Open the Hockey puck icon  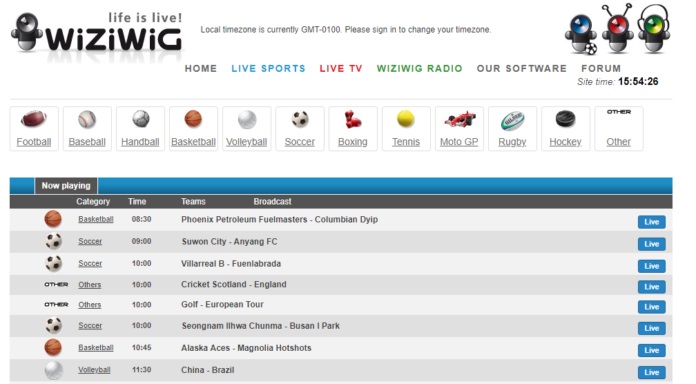[565, 119]
